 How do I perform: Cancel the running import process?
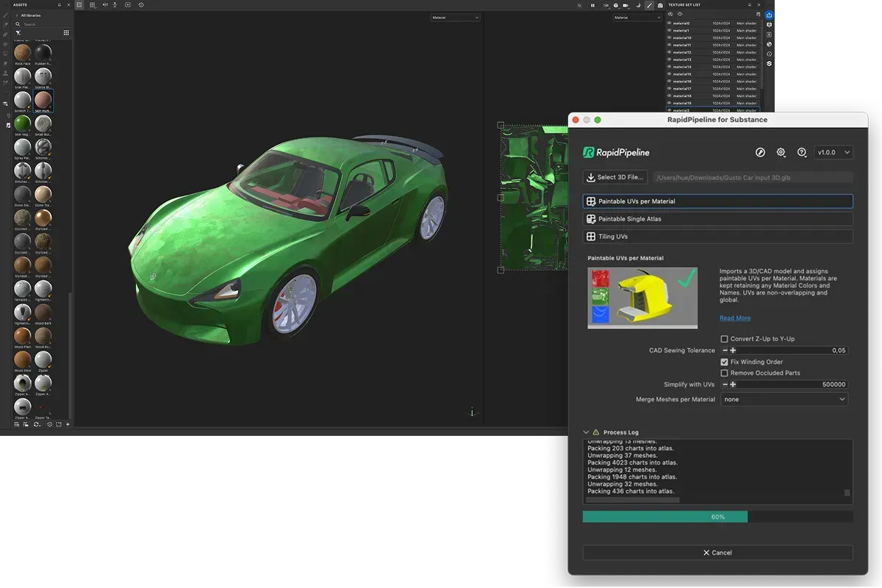tap(717, 553)
